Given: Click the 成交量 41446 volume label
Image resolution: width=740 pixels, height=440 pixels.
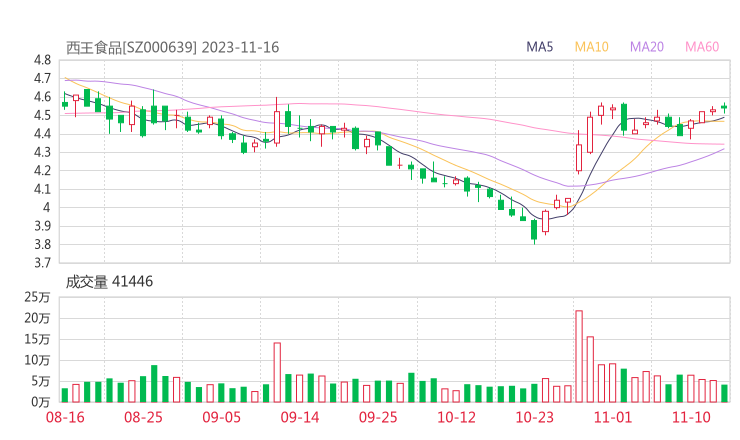Looking at the screenshot, I should (x=109, y=282).
